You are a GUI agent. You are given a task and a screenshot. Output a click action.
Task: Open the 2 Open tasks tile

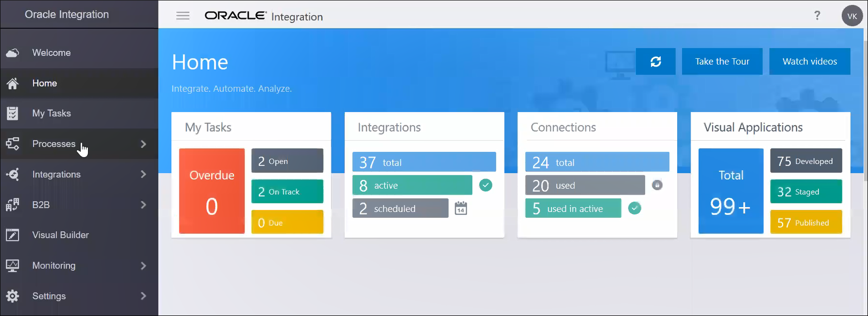click(x=287, y=161)
